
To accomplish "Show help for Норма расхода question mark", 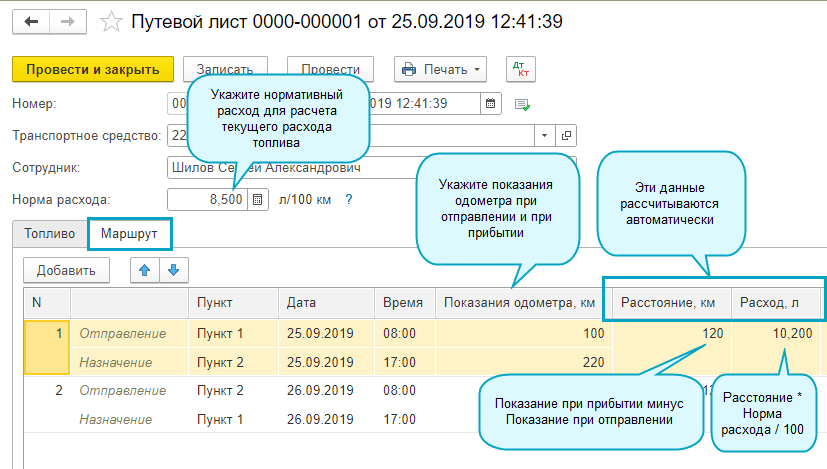I will 349,199.
